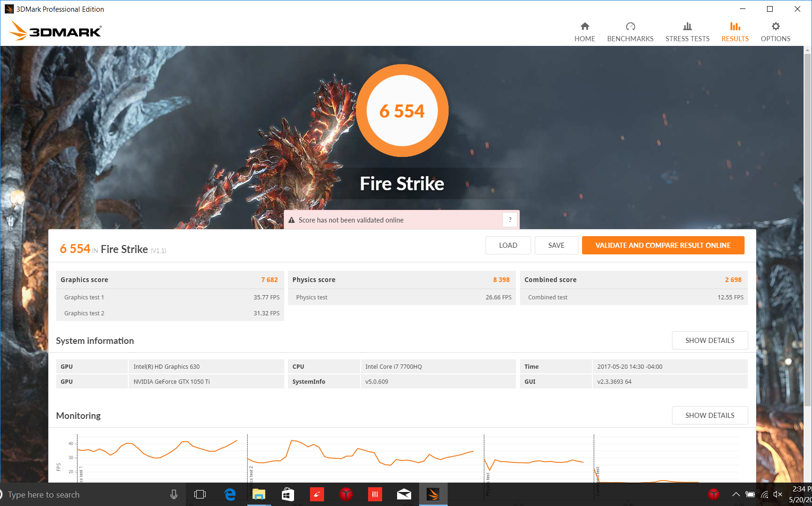Image resolution: width=812 pixels, height=506 pixels.
Task: Open Microsoft Store from taskbar
Action: pos(288,494)
